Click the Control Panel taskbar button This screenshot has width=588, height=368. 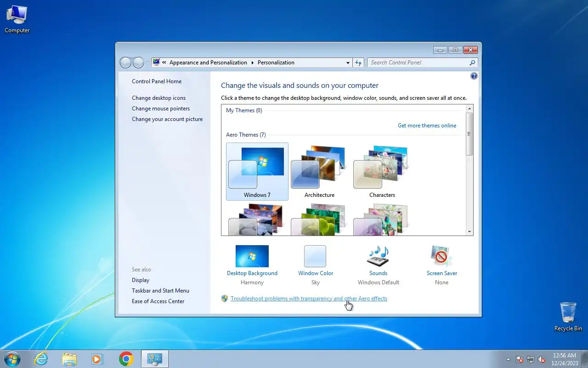(155, 359)
